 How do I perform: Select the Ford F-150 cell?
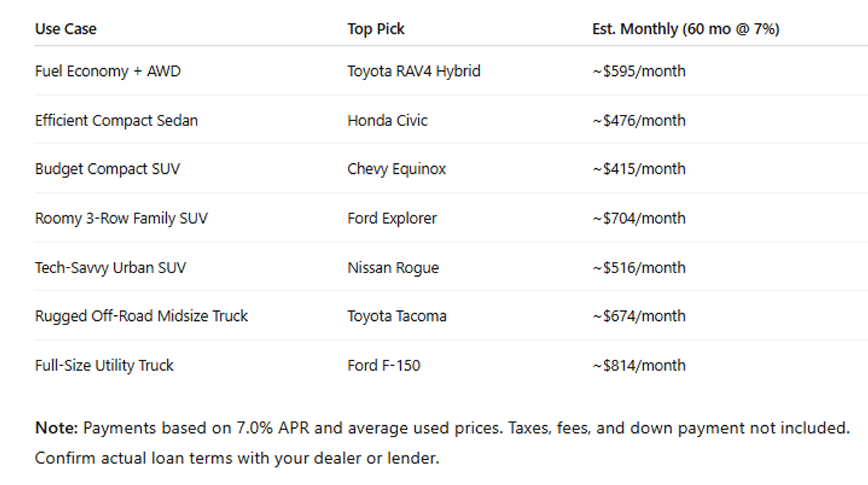pyautogui.click(x=383, y=365)
